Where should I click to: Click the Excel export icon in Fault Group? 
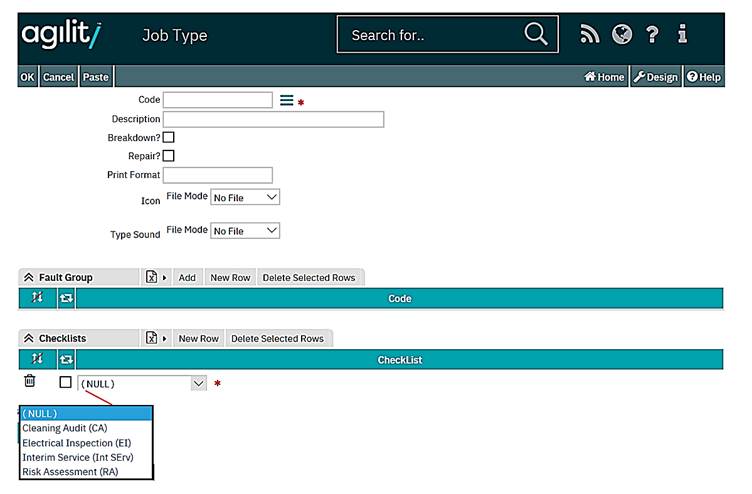click(x=152, y=277)
